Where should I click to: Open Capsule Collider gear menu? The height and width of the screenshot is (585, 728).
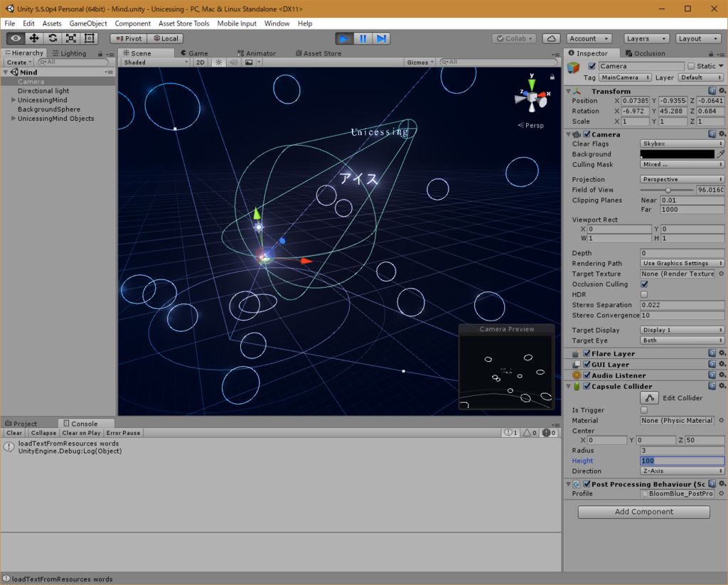click(x=722, y=386)
